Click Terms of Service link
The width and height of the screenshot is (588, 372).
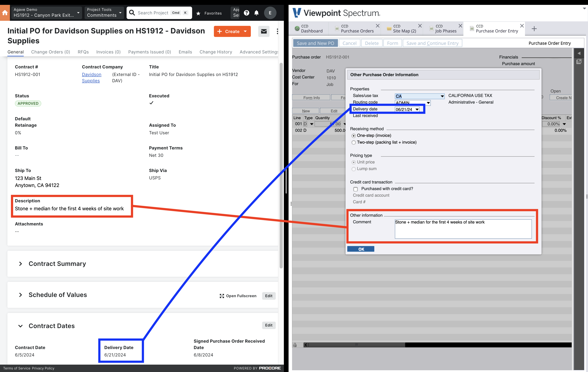click(17, 368)
